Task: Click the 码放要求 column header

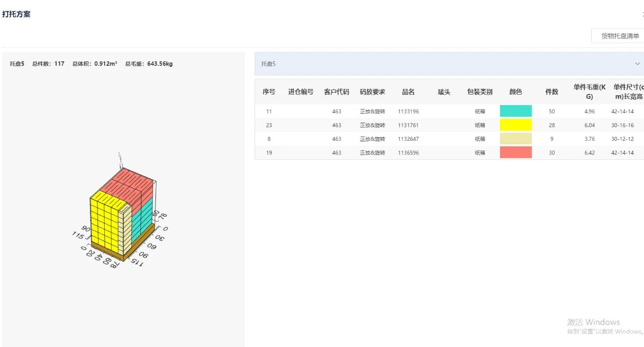Action: 372,92
